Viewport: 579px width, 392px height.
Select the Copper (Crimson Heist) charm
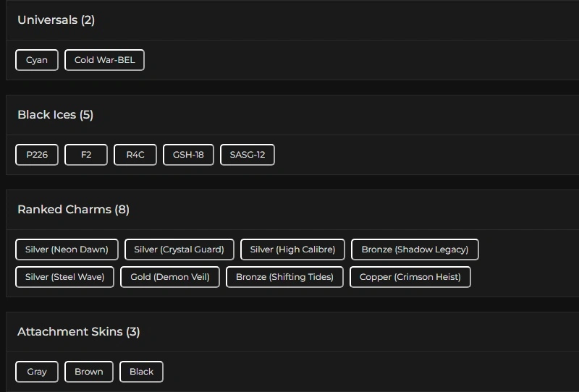[x=410, y=277]
